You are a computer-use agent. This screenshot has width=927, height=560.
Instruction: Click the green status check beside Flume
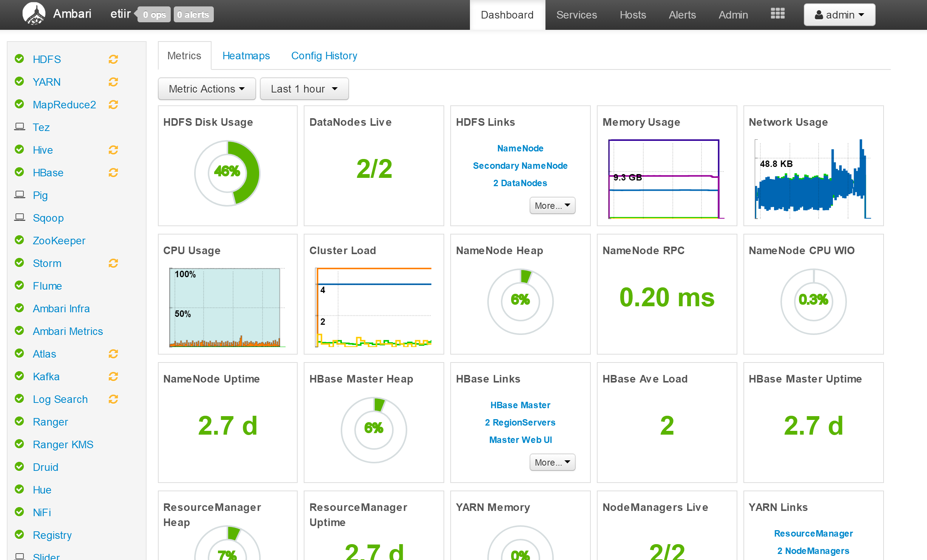pyautogui.click(x=19, y=285)
